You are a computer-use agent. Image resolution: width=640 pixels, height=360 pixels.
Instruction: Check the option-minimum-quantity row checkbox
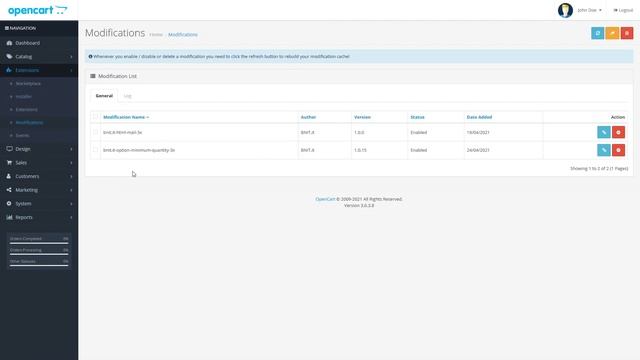click(95, 150)
